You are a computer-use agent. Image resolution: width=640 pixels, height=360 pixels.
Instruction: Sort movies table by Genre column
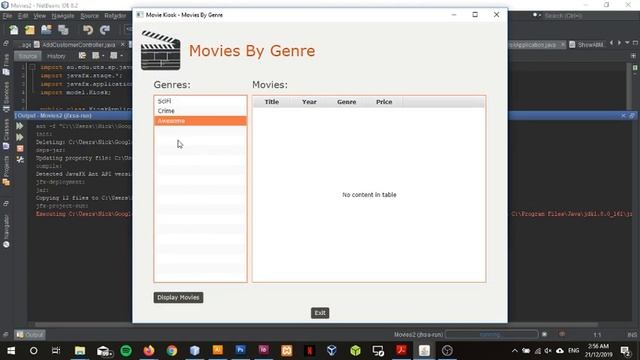(347, 102)
